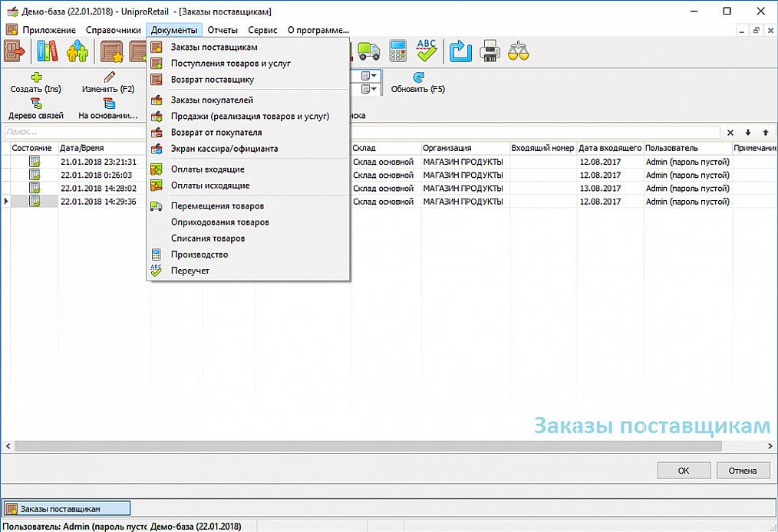Select Возврат поставщику from Документы menu
Screen dimensions: 778x532
(x=213, y=79)
